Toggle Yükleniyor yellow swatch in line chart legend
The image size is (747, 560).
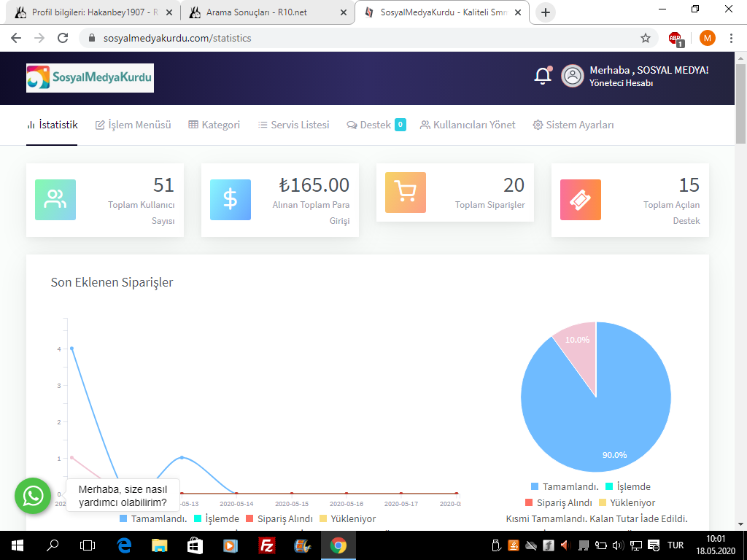323,518
